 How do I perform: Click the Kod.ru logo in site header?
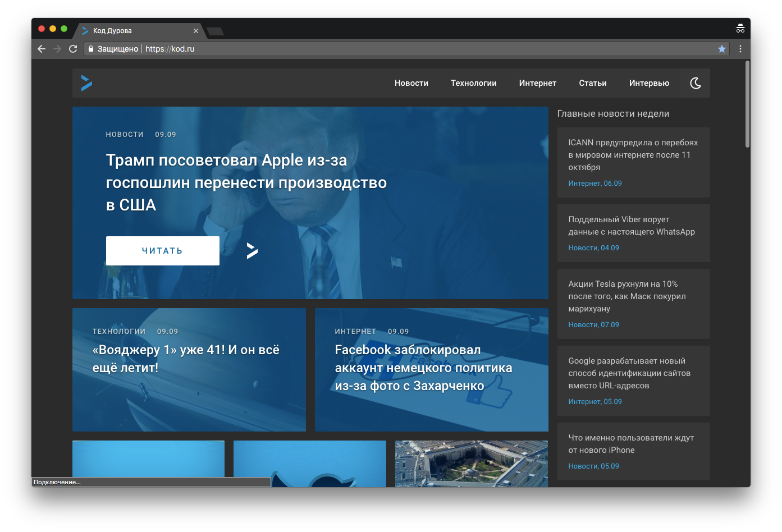86,83
